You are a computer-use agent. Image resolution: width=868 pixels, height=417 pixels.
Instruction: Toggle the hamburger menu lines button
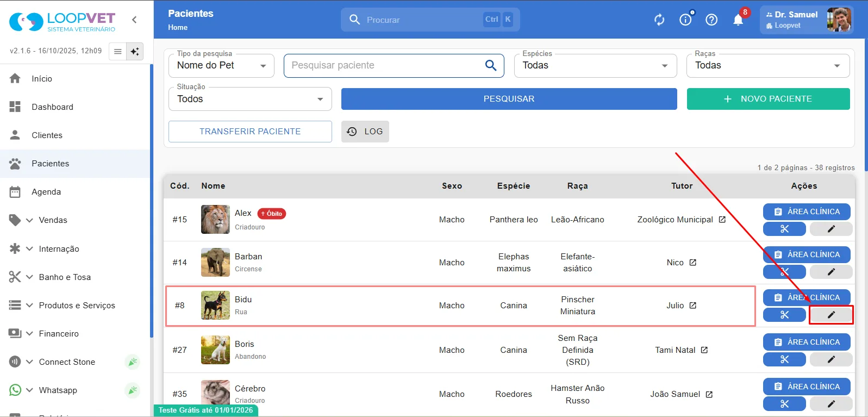(117, 51)
